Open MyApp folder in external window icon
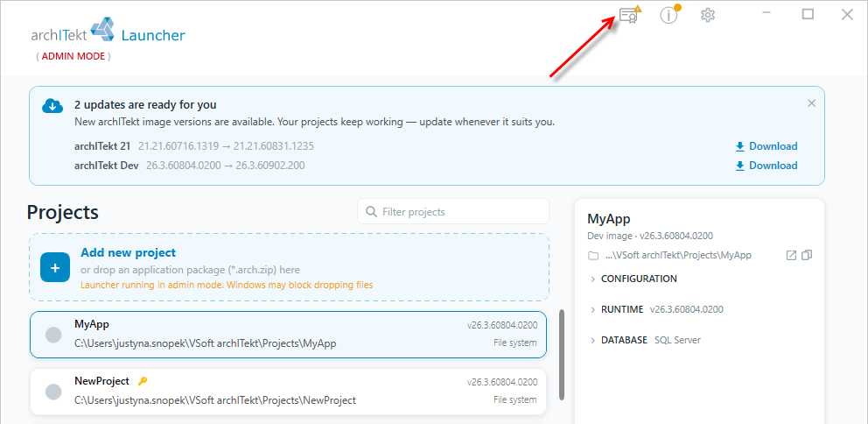868x424 pixels. (x=791, y=256)
